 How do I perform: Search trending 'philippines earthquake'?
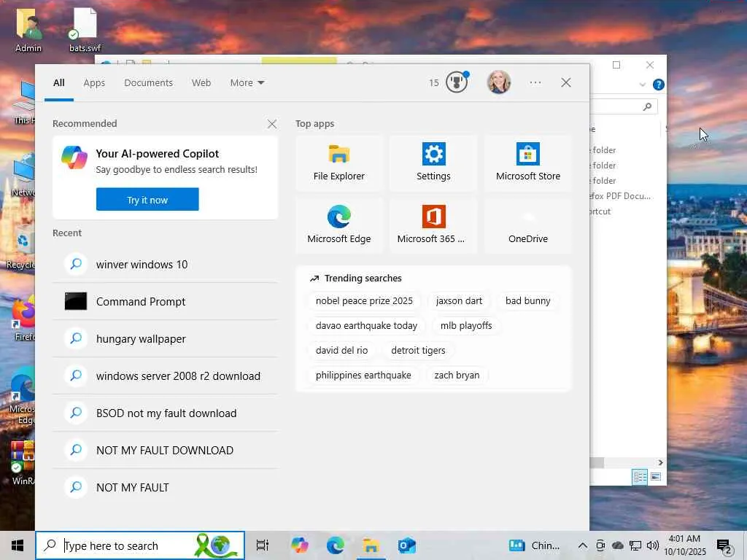point(363,376)
